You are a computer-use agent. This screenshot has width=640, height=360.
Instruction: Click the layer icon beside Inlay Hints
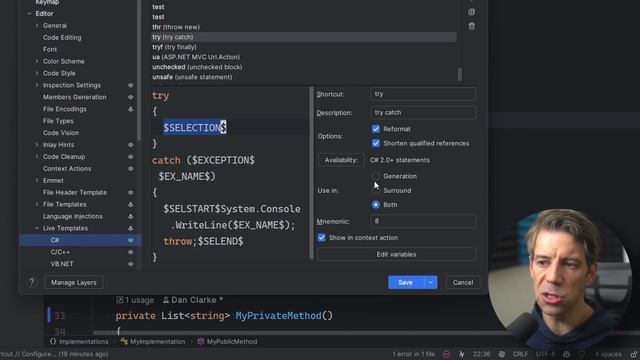pos(131,145)
